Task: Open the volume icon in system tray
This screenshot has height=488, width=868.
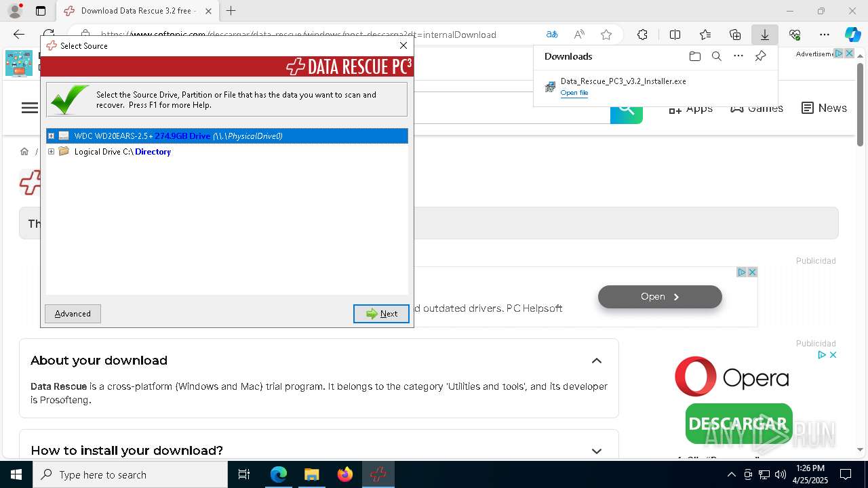Action: point(780,474)
